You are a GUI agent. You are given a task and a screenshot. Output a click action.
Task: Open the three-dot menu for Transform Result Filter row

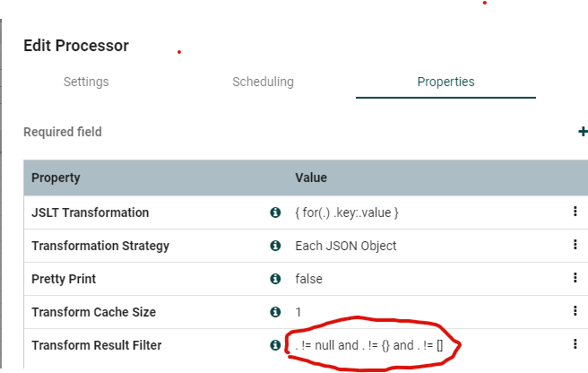point(575,343)
